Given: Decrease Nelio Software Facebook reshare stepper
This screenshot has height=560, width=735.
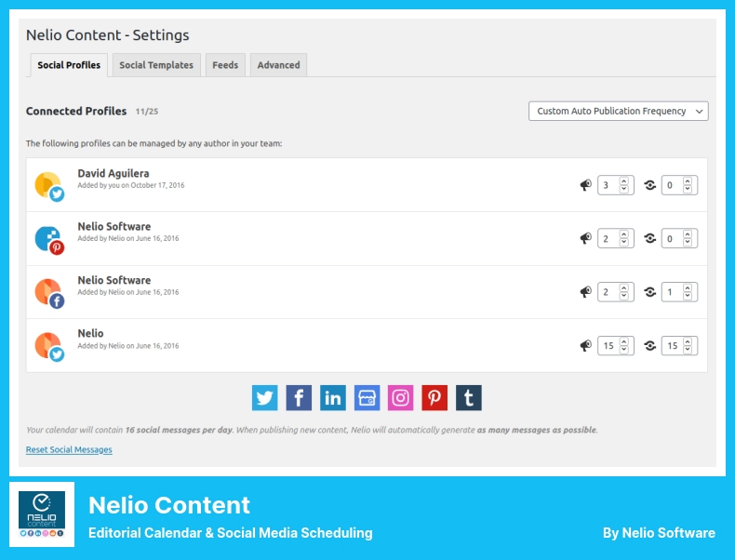Looking at the screenshot, I should point(688,296).
